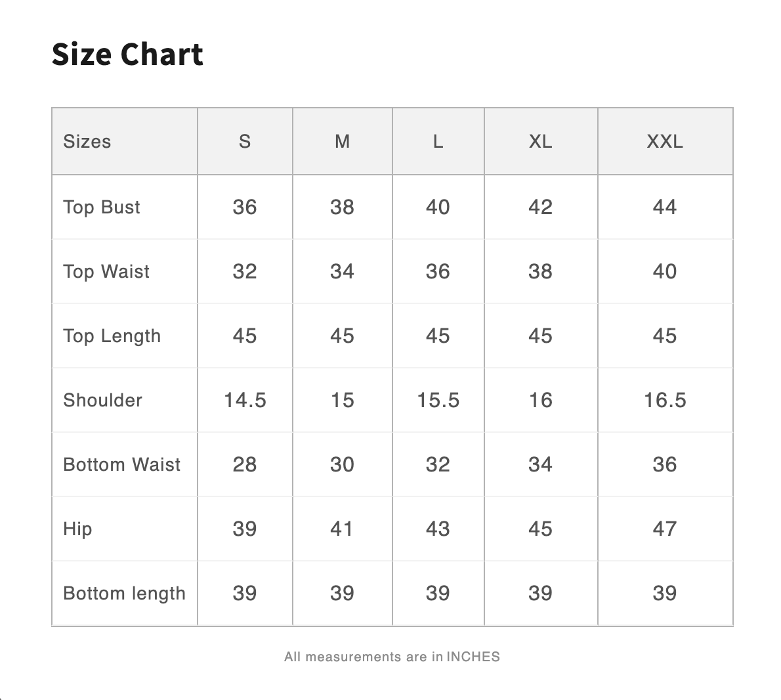Select the Shoulder row label
The image size is (781, 700).
click(103, 401)
